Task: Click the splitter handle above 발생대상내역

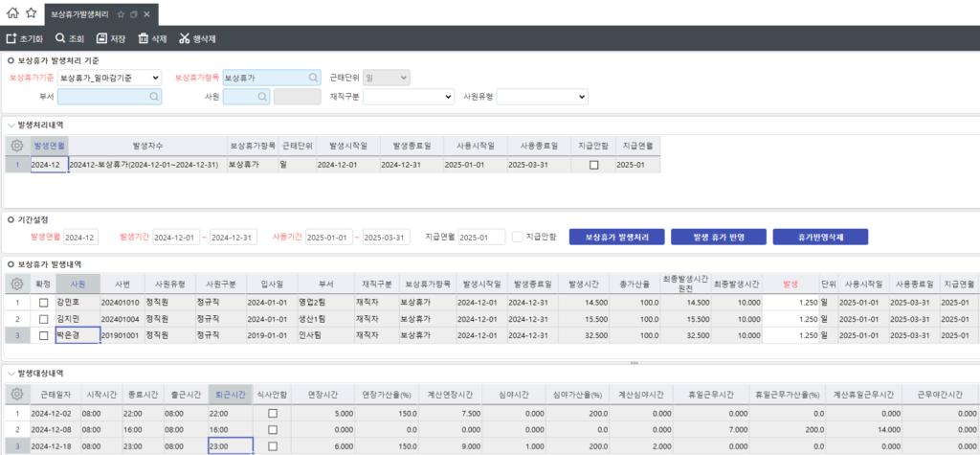Action: point(634,363)
